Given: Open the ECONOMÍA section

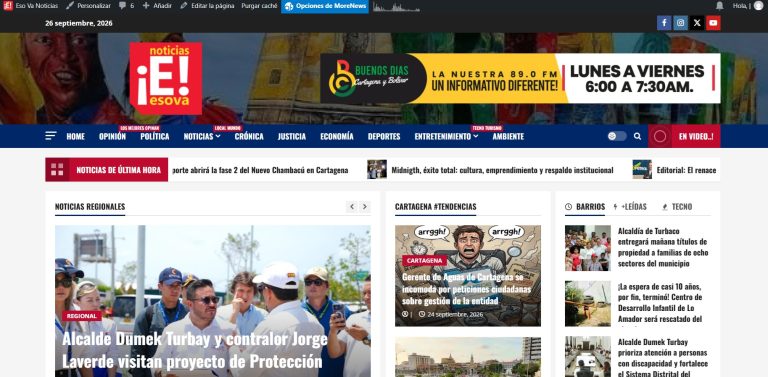Looking at the screenshot, I should [337, 137].
